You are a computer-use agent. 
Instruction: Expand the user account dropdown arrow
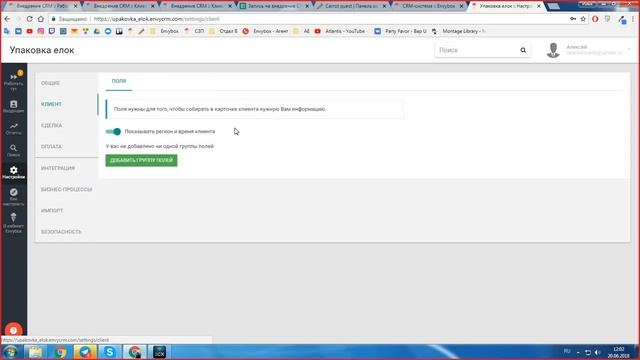tap(629, 49)
